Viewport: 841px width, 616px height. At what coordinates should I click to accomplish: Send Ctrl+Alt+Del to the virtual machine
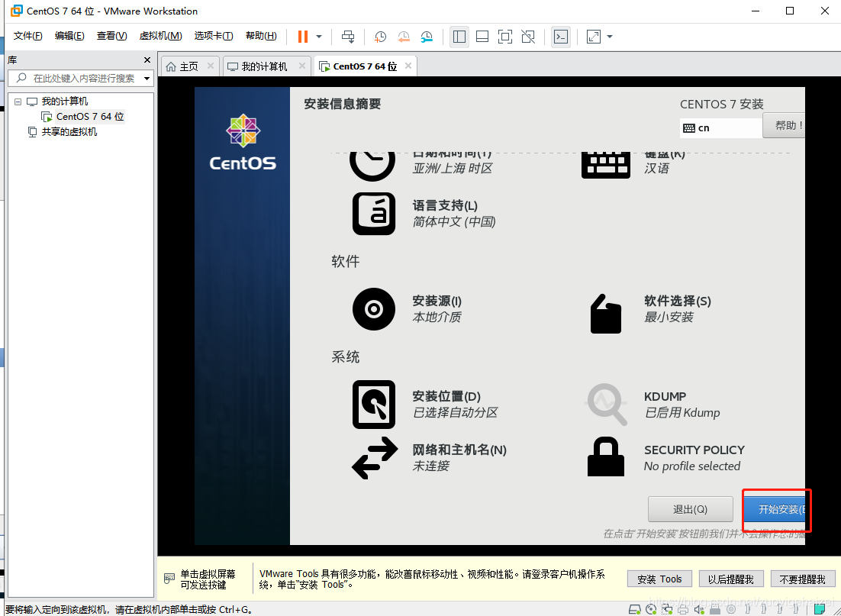(x=348, y=37)
